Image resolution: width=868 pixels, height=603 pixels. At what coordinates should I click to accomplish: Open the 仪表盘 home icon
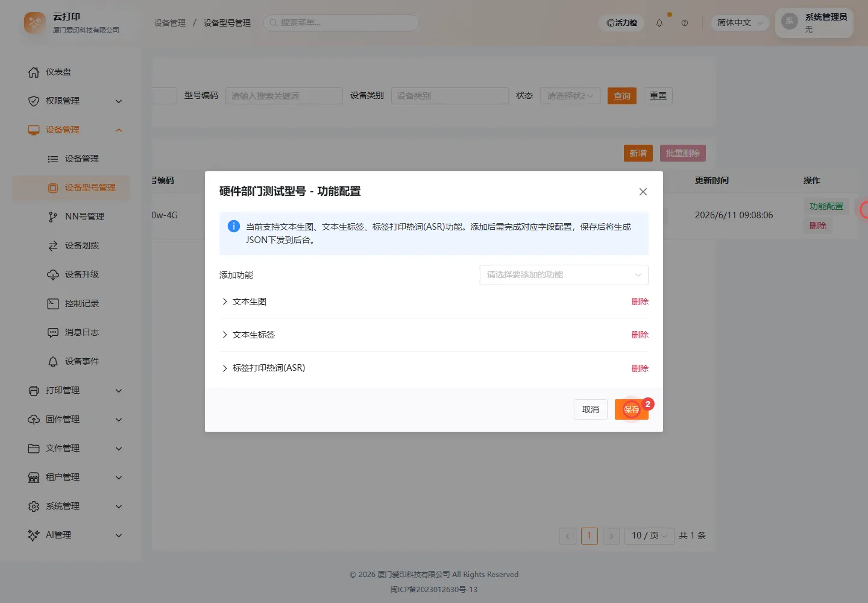coord(34,72)
